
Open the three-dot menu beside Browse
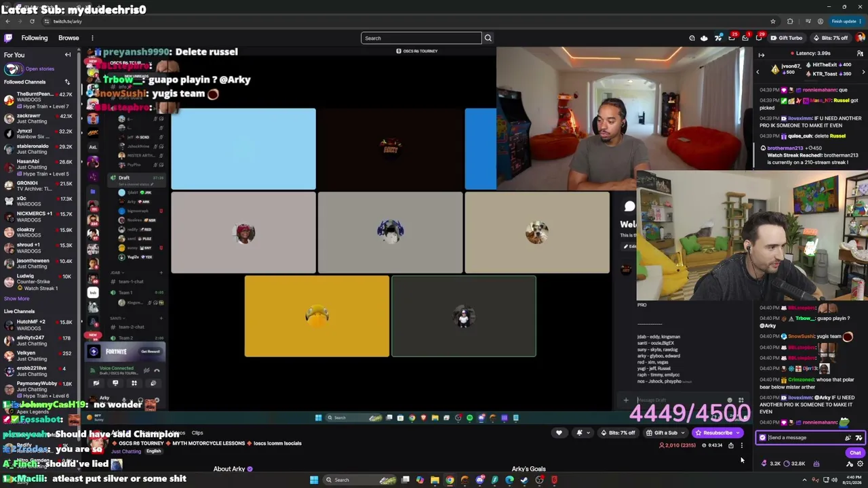[92, 38]
